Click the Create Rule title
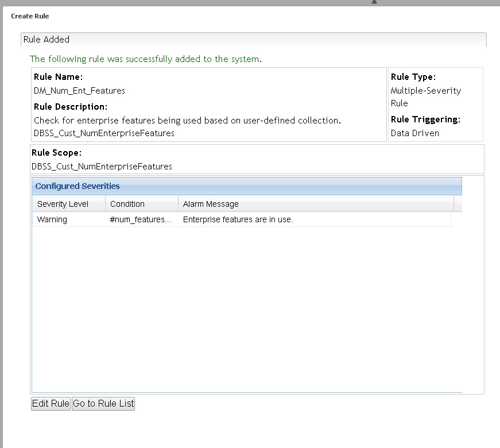500x448 pixels. [30, 16]
